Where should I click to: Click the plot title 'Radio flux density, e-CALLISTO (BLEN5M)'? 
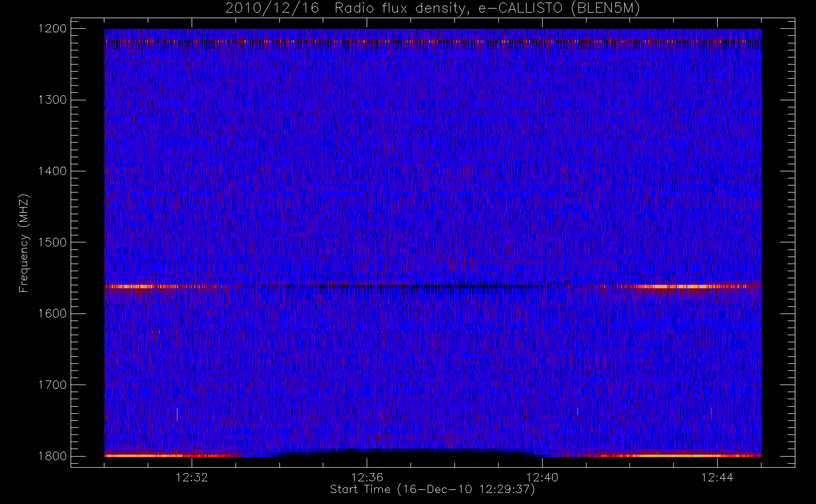point(487,9)
